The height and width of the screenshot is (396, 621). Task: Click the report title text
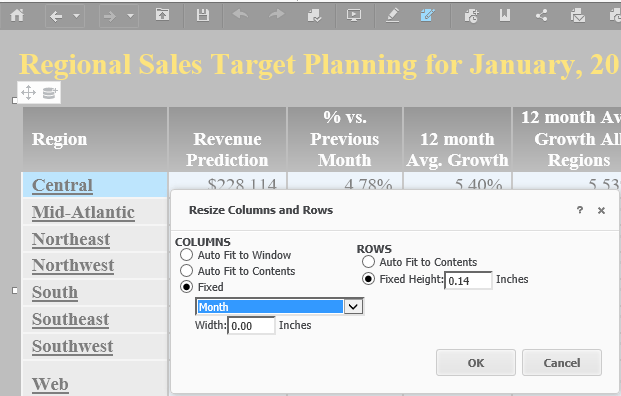click(x=319, y=64)
